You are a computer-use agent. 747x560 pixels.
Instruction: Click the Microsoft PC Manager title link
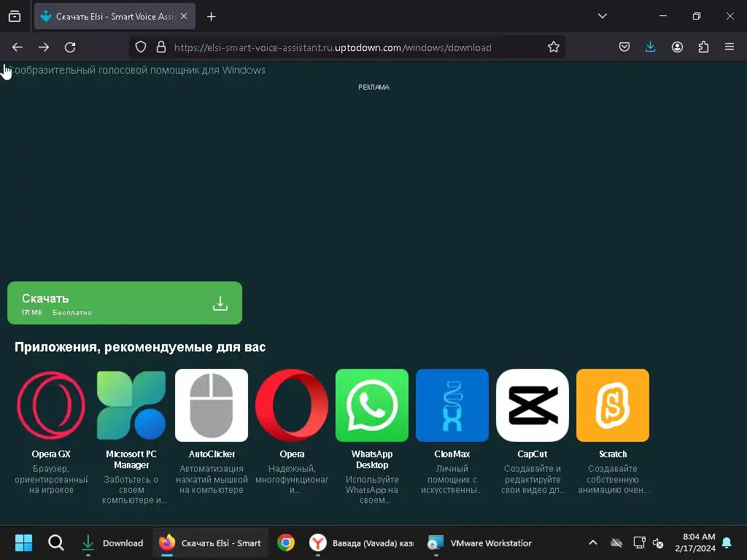[131, 459]
